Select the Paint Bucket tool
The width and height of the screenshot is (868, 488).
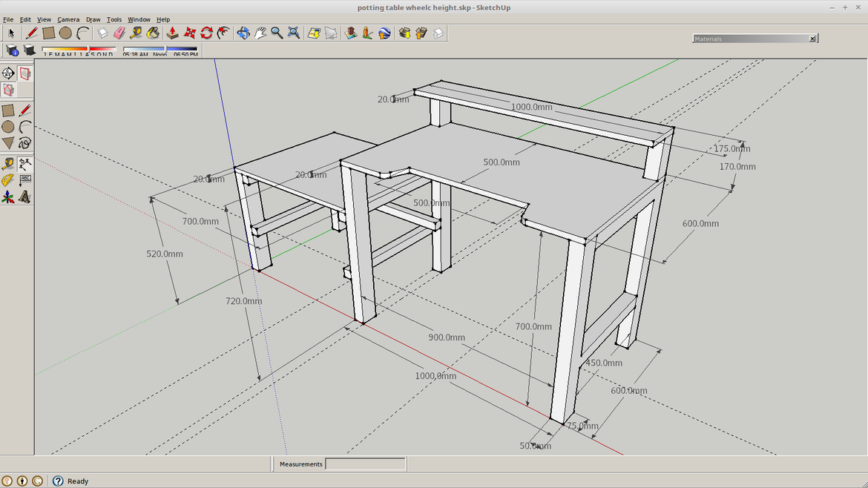click(154, 33)
